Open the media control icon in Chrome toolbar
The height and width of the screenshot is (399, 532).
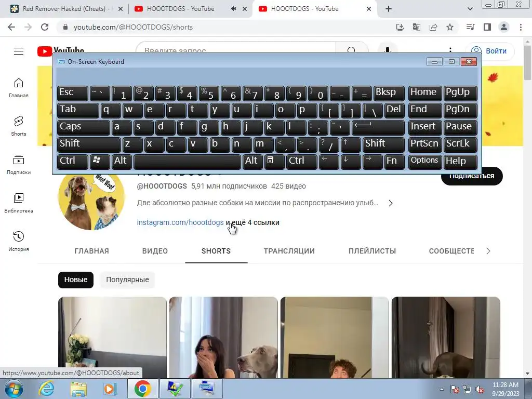point(471,27)
